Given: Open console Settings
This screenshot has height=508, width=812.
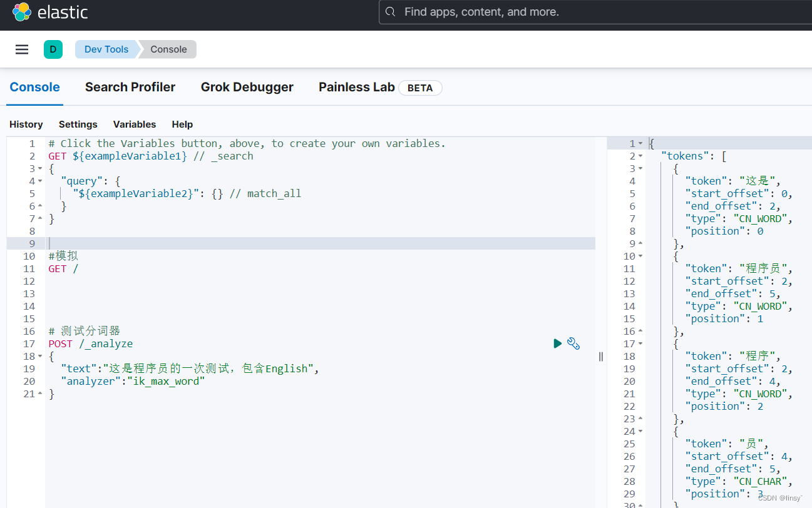Looking at the screenshot, I should click(78, 124).
